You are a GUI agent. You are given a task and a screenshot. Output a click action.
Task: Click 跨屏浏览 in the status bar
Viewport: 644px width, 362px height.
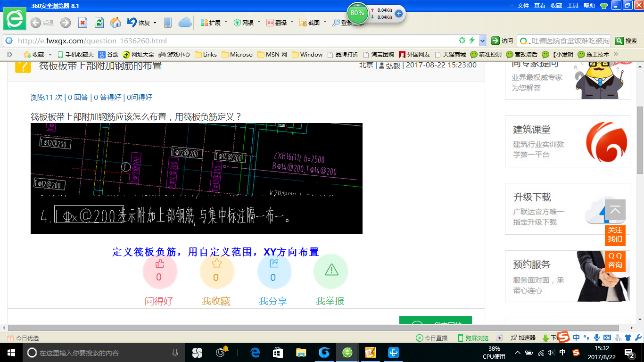(473, 338)
